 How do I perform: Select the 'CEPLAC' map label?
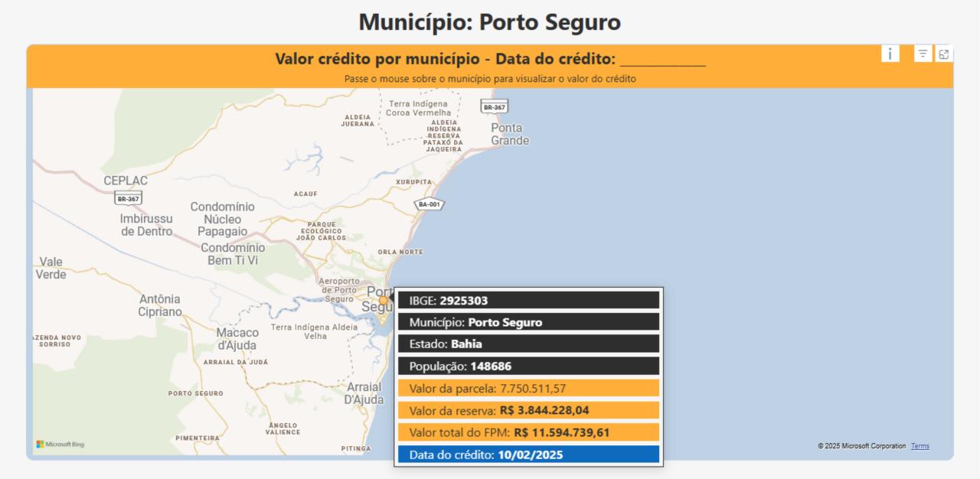126,181
